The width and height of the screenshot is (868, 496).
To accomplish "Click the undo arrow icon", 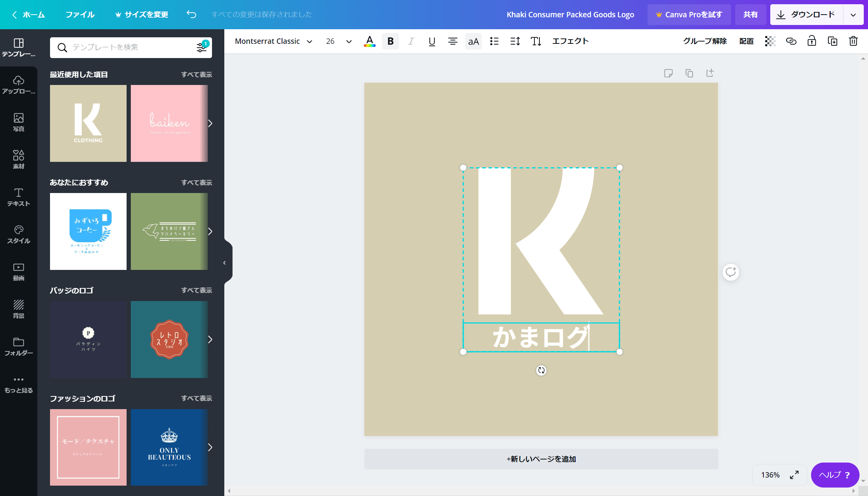I will pos(191,14).
